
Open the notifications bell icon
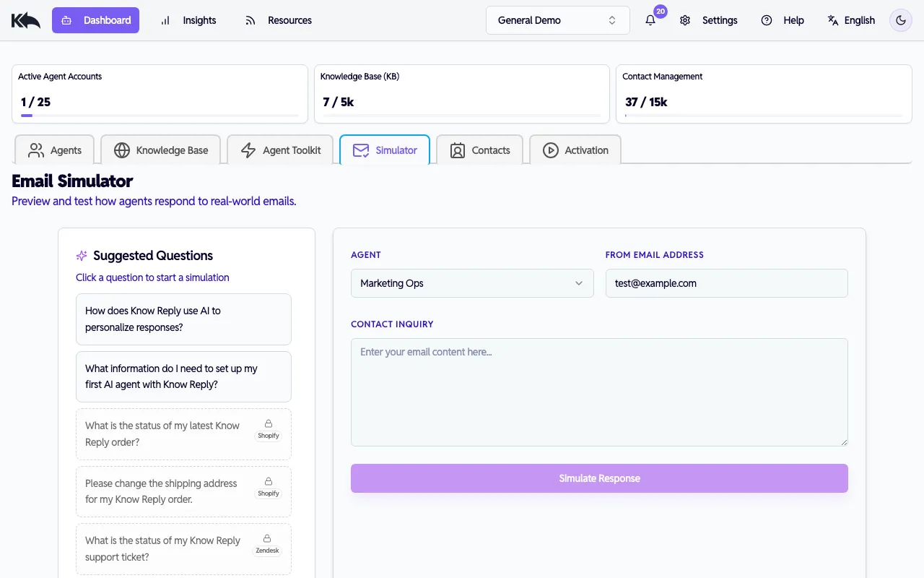tap(650, 20)
